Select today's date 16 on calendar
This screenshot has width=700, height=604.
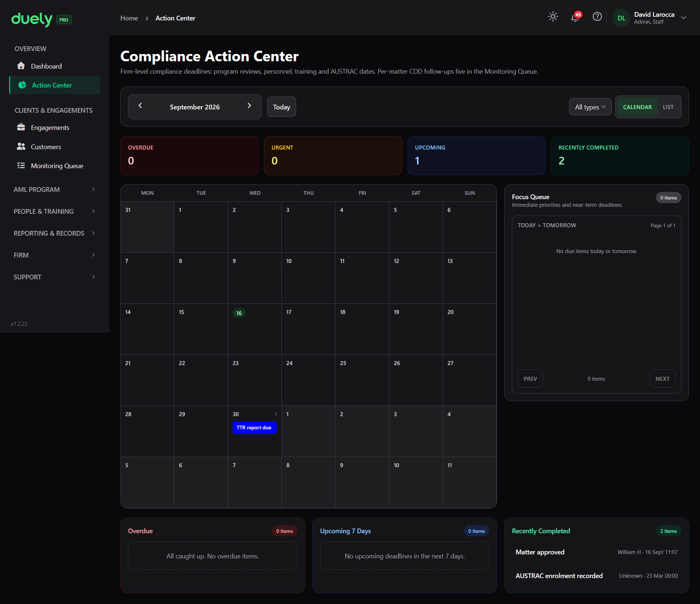(x=239, y=313)
